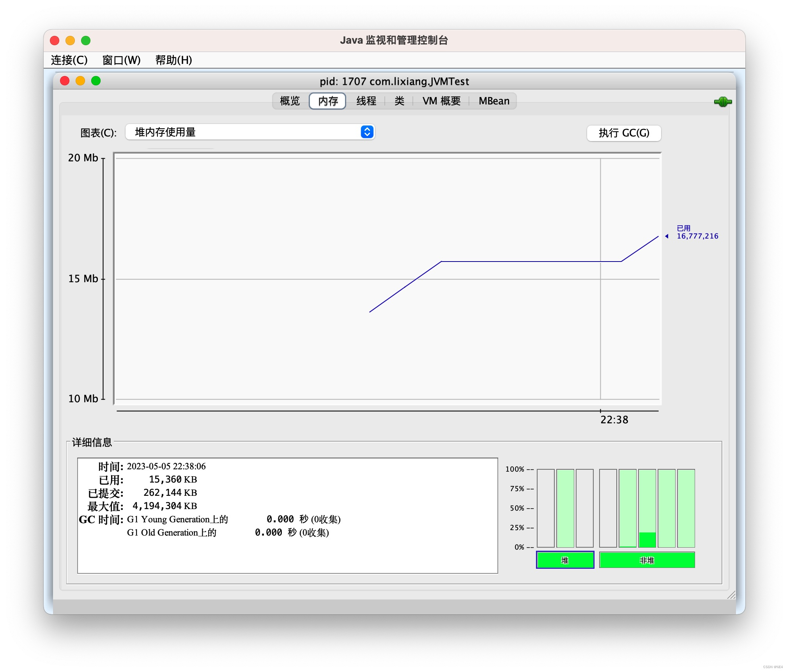The width and height of the screenshot is (789, 672).
Task: Close the Java 监视和管理控制台 window
Action: pyautogui.click(x=55, y=40)
